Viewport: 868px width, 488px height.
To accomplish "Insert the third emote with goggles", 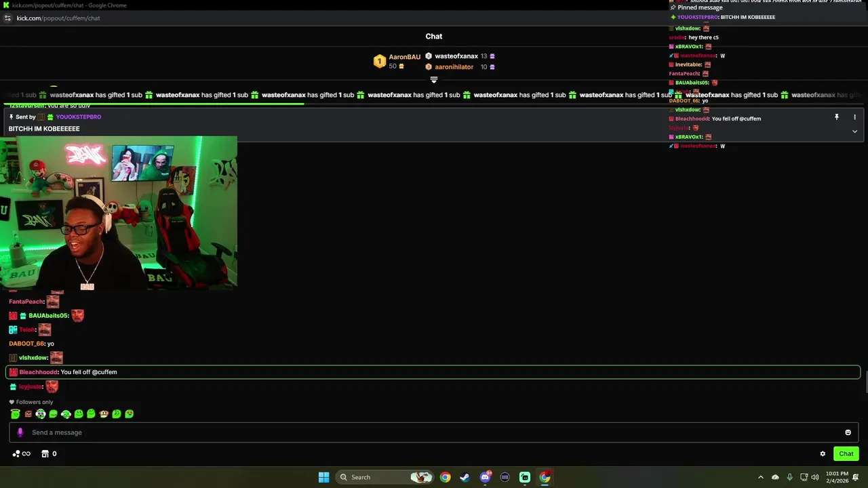I will [x=41, y=414].
